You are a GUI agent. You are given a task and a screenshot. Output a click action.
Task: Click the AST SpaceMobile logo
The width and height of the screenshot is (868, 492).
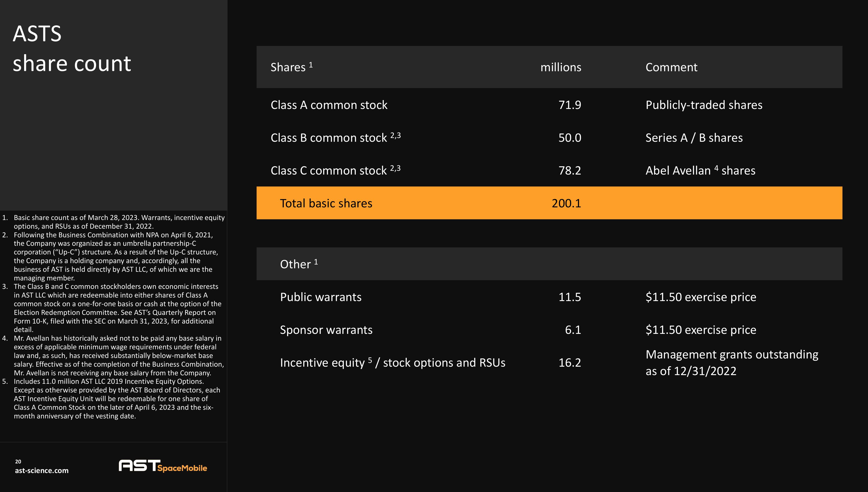[163, 466]
